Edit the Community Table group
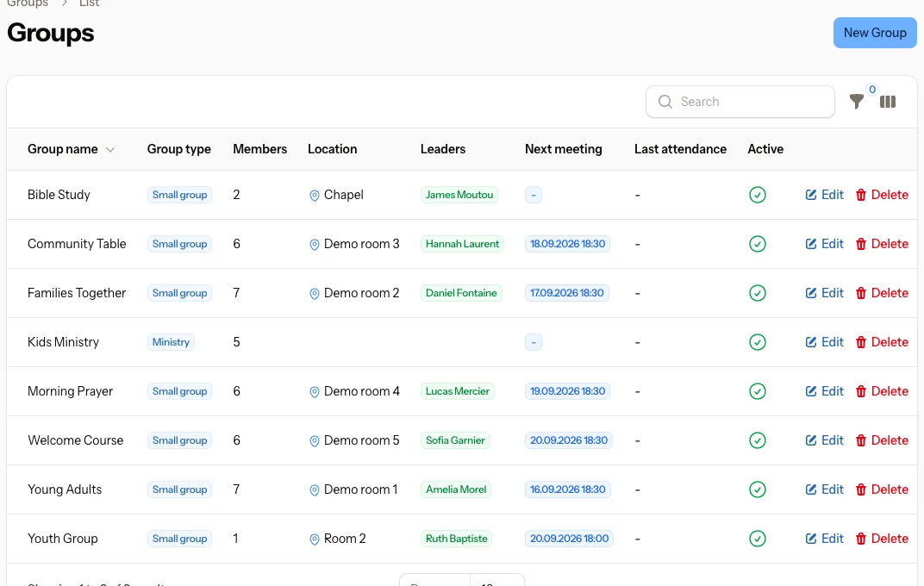The image size is (924, 586). [824, 244]
